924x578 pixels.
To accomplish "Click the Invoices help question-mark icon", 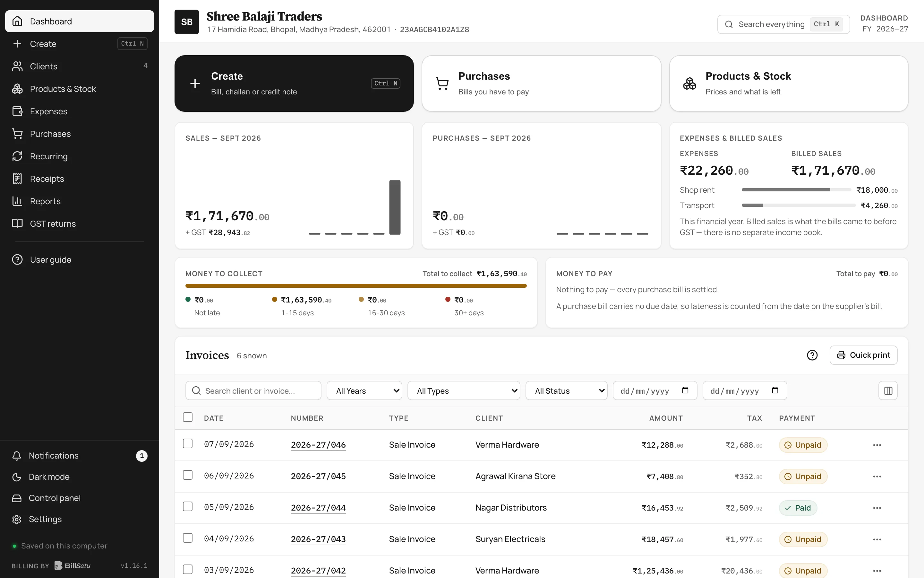I will 812,355.
